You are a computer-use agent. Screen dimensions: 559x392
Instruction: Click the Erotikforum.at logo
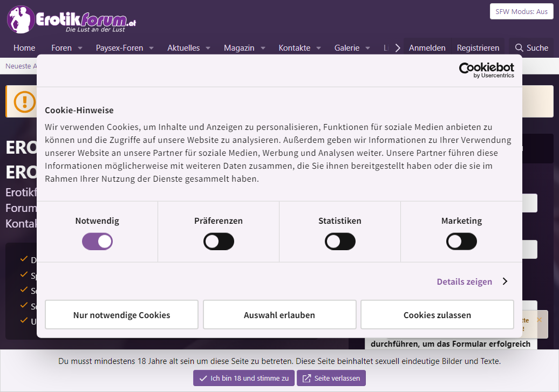coord(72,19)
